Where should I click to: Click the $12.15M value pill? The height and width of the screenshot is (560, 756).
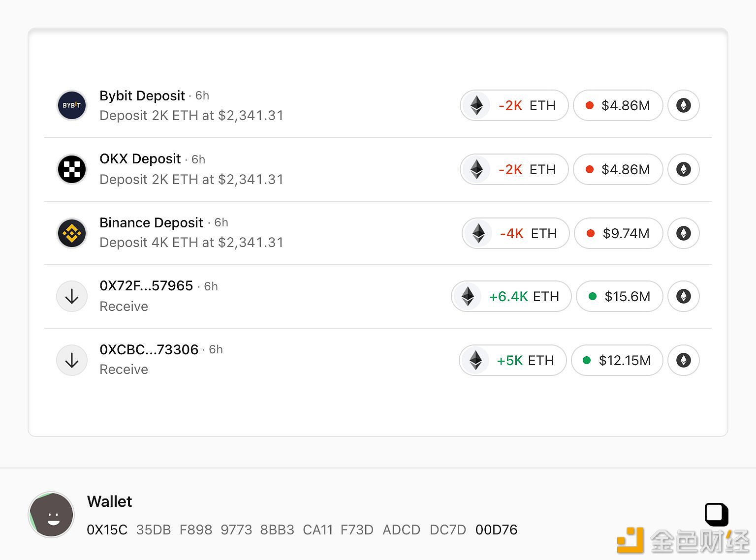(x=617, y=360)
